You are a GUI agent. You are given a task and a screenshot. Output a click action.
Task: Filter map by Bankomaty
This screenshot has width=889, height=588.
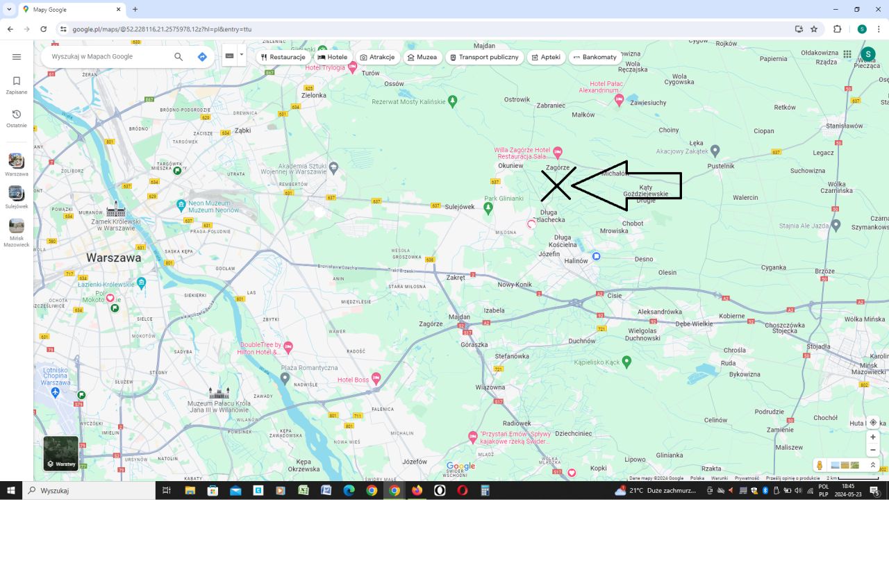click(595, 57)
